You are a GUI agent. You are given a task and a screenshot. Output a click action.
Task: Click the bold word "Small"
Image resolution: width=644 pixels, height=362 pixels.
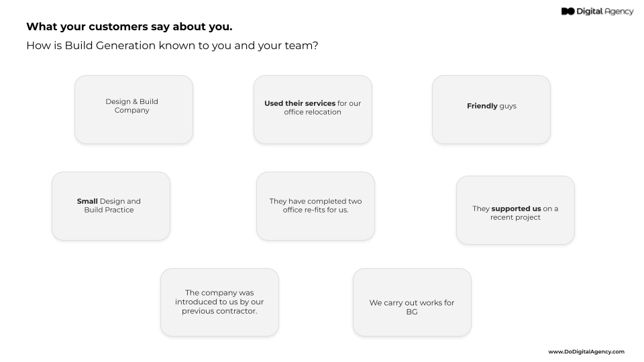click(x=87, y=201)
